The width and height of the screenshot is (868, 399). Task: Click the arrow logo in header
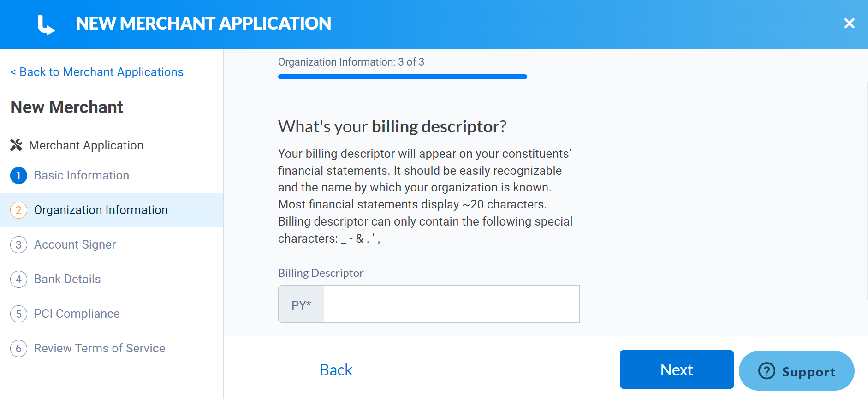point(46,25)
